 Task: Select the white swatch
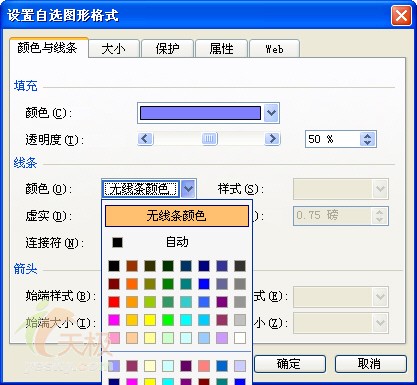click(x=240, y=338)
